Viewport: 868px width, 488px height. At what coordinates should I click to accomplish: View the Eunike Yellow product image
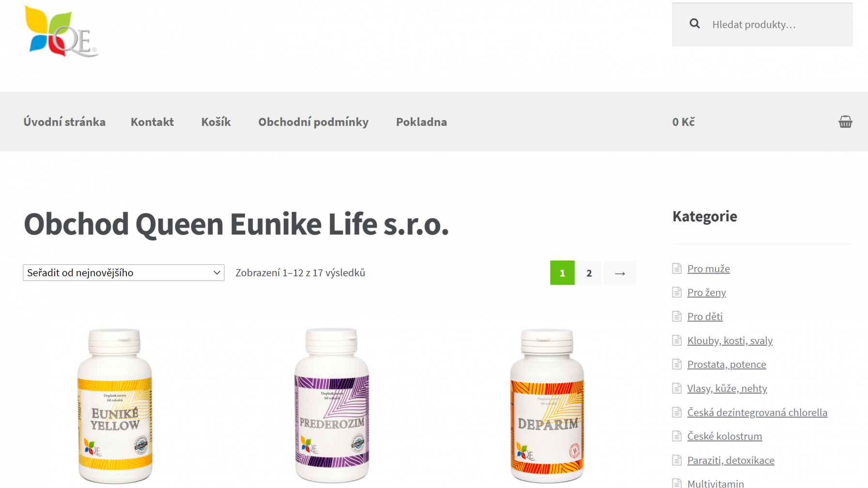tap(115, 406)
